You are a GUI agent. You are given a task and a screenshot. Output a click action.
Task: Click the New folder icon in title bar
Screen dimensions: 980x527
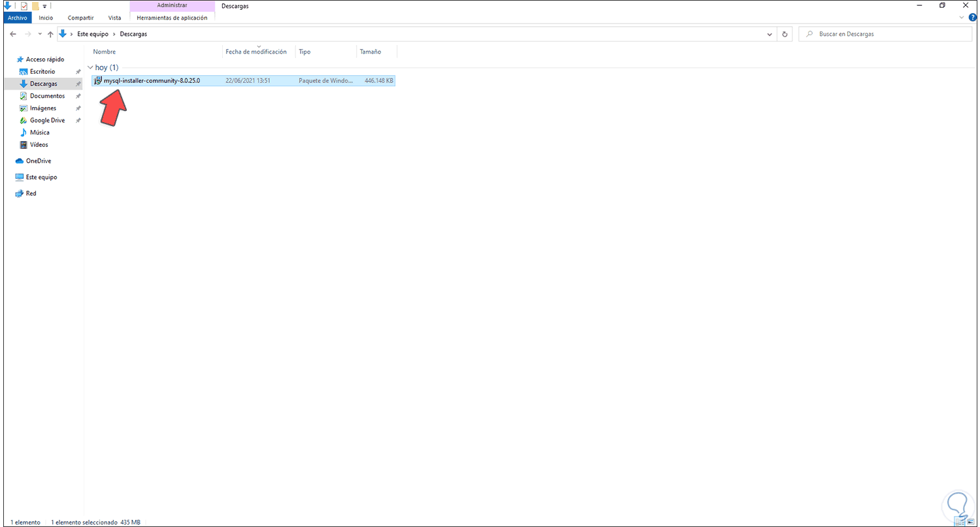35,6
